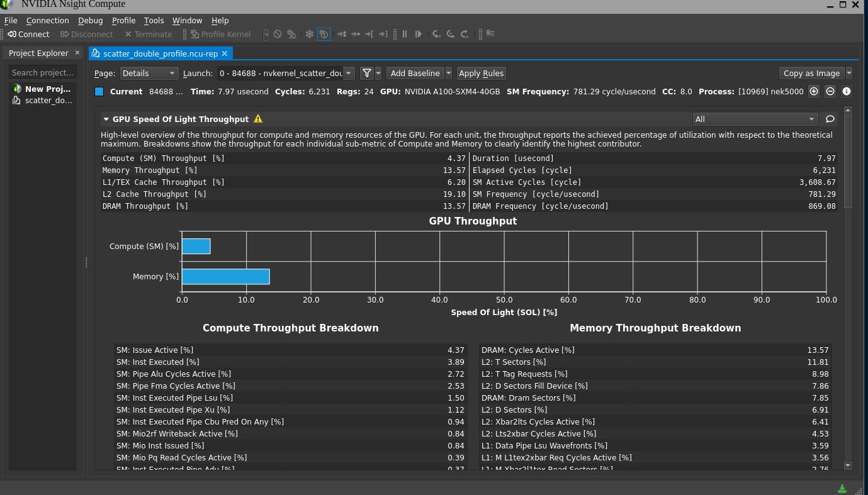Click the Resume execution icon in the toolbar
Viewport: 868px width, 495px height.
pos(419,34)
